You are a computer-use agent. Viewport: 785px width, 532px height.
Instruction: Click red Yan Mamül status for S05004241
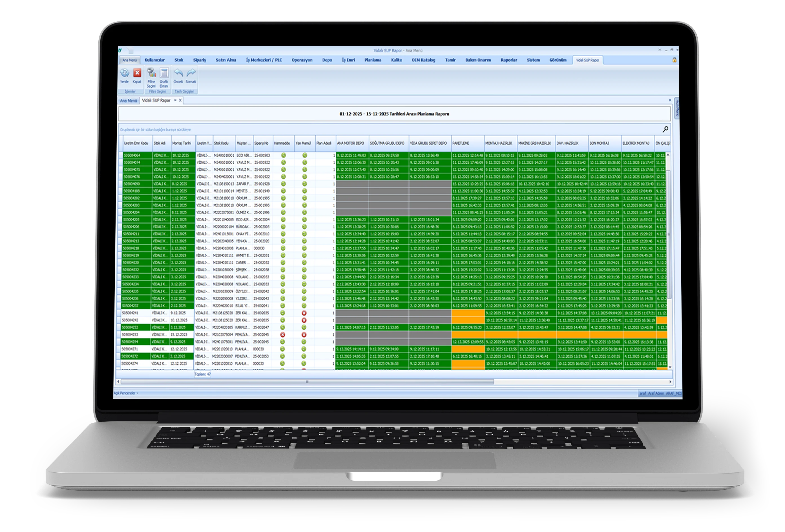click(304, 313)
